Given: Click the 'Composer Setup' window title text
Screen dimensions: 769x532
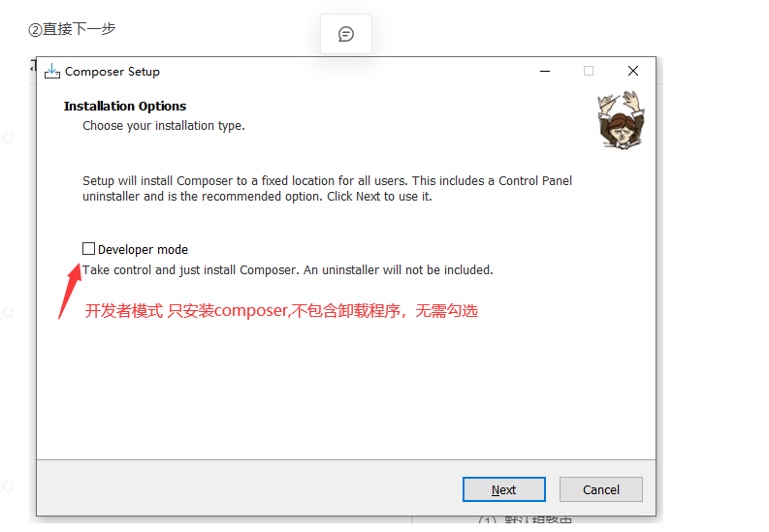Looking at the screenshot, I should click(x=112, y=72).
